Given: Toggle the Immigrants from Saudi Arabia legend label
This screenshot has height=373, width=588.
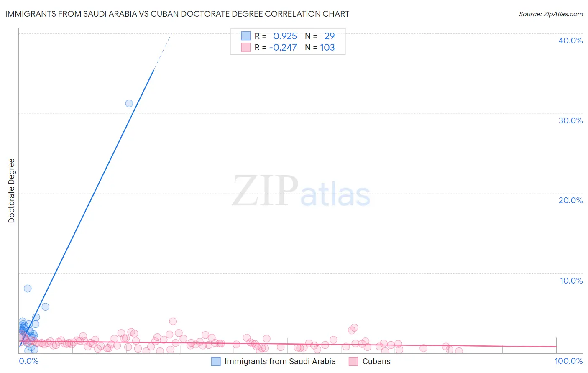Looking at the screenshot, I should click(x=280, y=361).
